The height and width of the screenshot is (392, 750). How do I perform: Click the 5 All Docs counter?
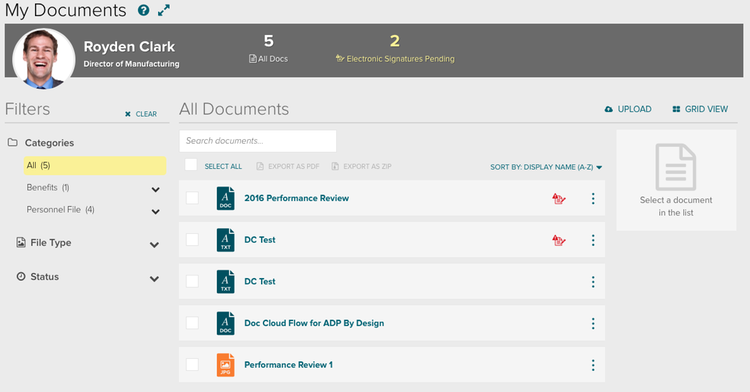(x=269, y=49)
